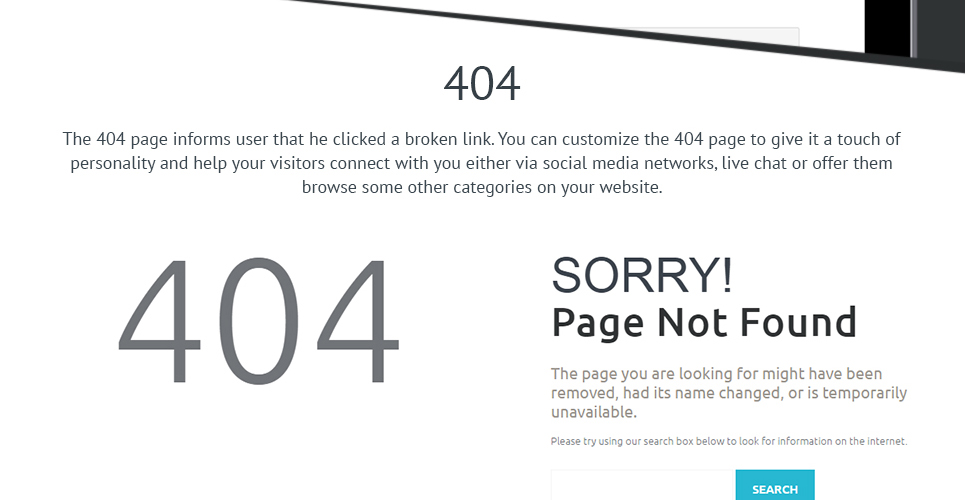The height and width of the screenshot is (500, 965).
Task: Click the Page Not Found heading
Action: coord(703,322)
